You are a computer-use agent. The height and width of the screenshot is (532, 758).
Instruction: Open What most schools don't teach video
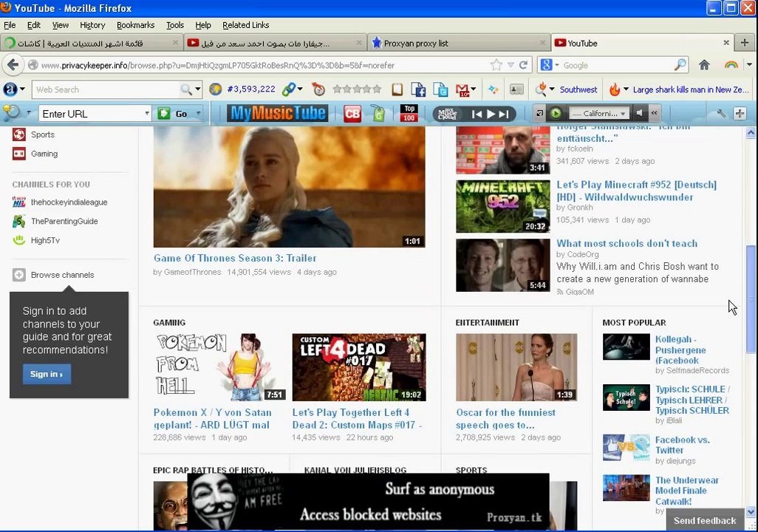coord(626,243)
